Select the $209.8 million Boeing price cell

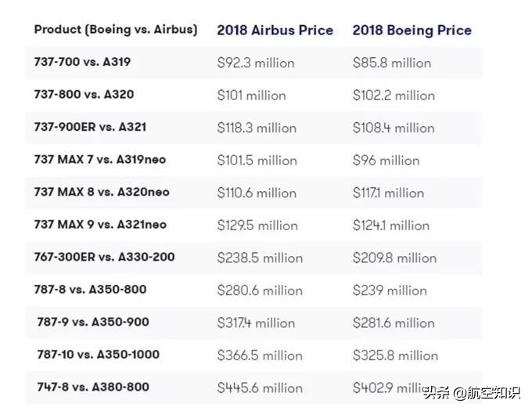pos(394,258)
